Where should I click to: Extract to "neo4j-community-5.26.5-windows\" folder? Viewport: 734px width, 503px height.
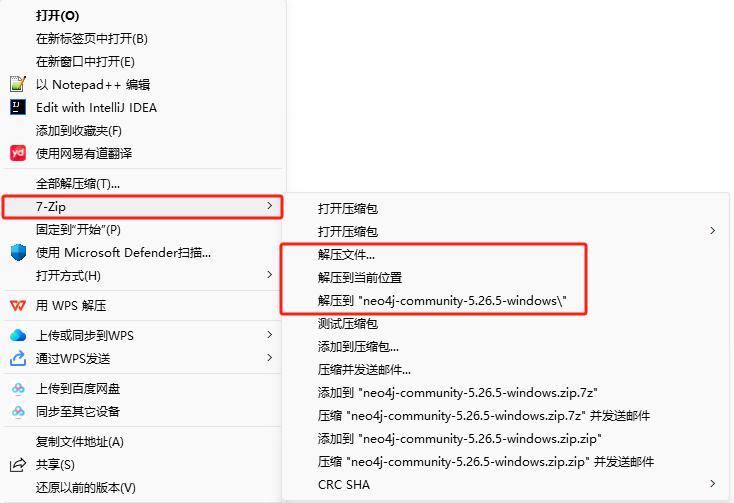tap(442, 300)
